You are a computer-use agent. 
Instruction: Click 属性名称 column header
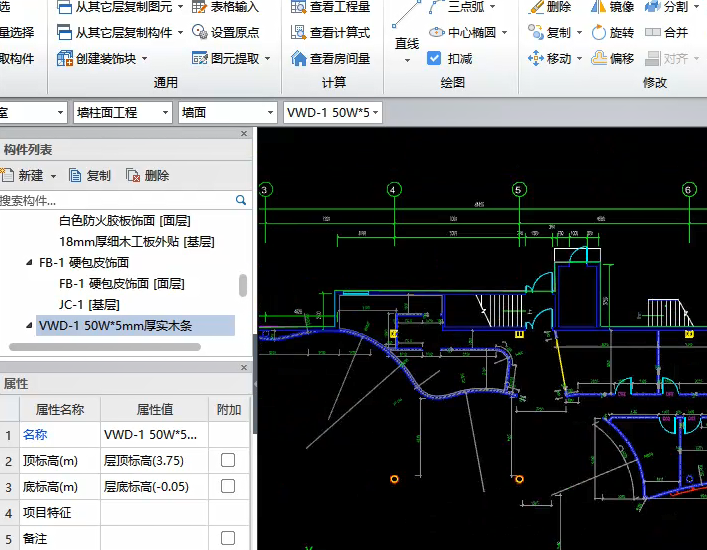pyautogui.click(x=60, y=409)
